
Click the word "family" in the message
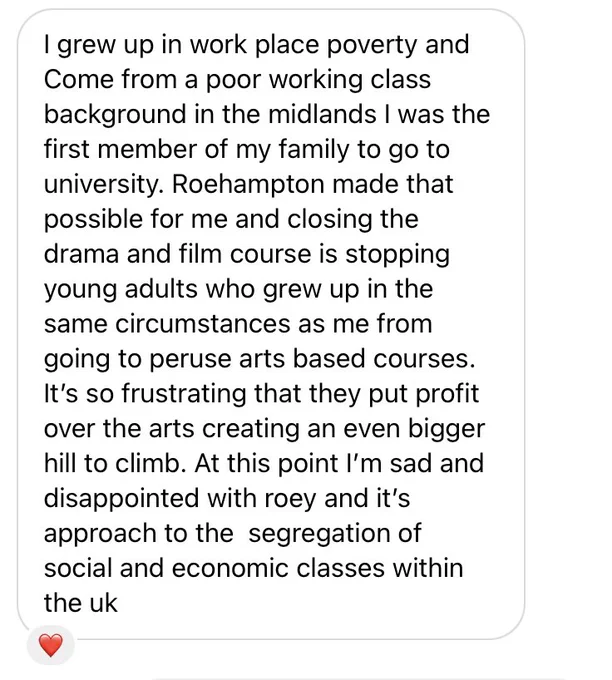coord(314,150)
